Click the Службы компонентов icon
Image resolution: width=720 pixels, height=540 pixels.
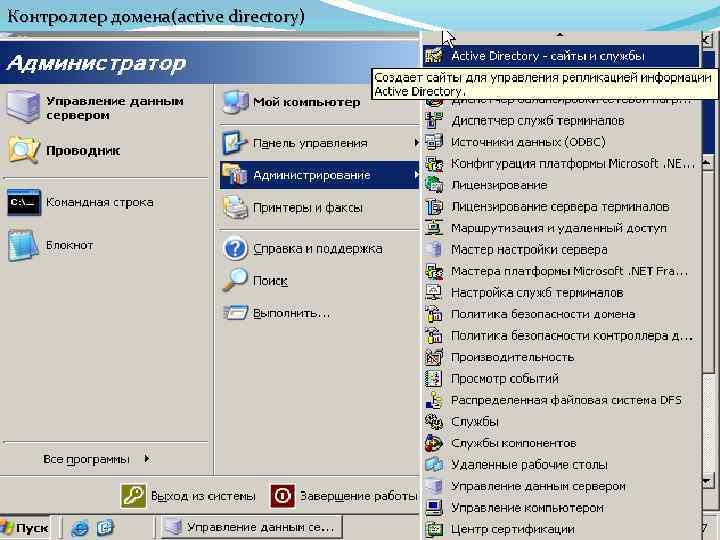(x=434, y=443)
